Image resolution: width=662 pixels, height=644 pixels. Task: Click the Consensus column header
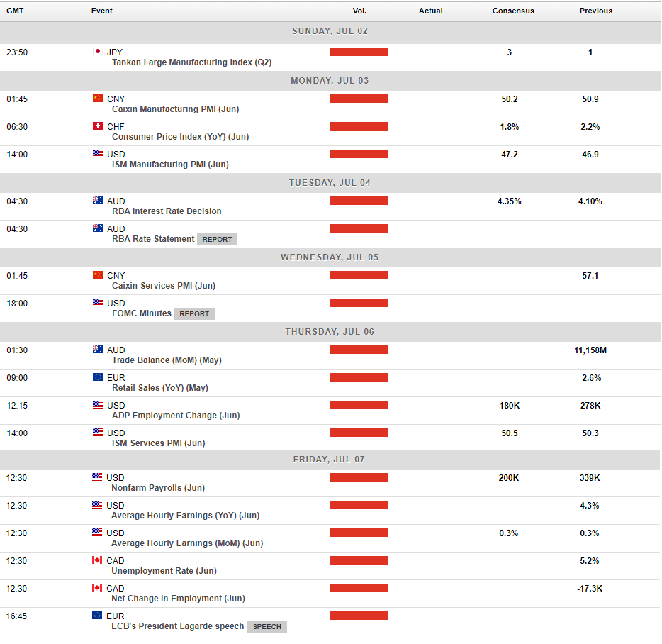[513, 11]
